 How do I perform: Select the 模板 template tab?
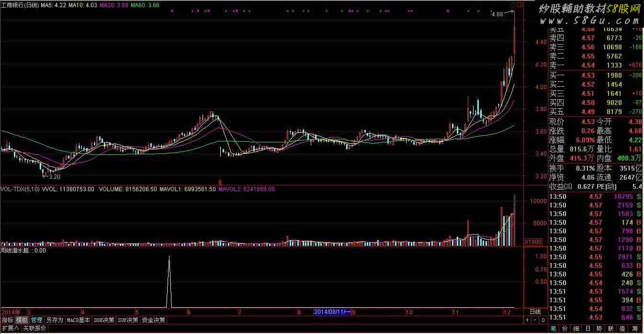pyautogui.click(x=22, y=320)
